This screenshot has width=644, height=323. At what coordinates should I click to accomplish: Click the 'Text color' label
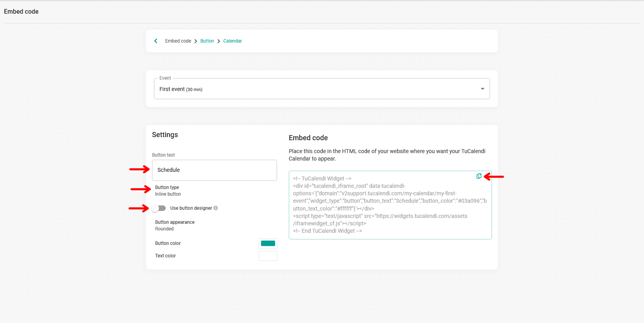[165, 256]
